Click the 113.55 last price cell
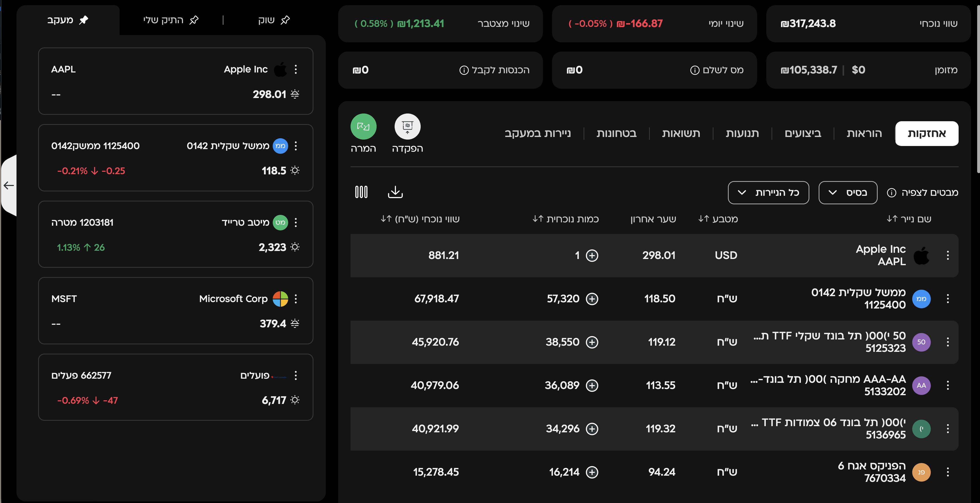 660,385
